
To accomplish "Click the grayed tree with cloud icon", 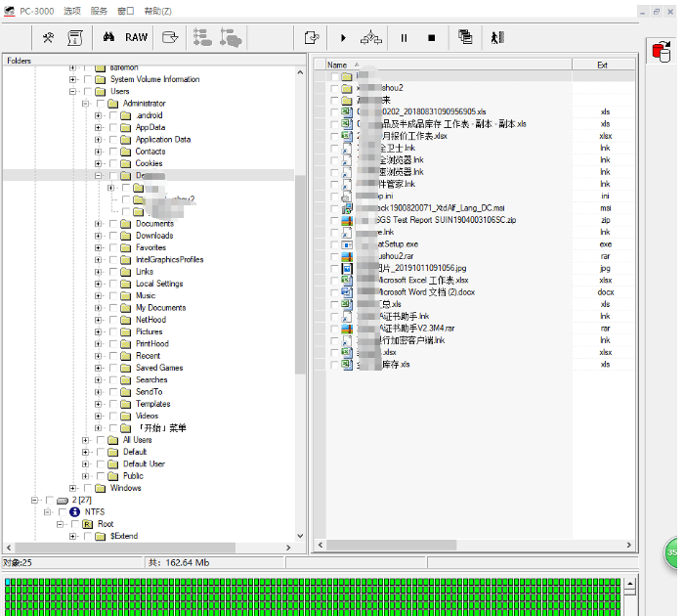I will click(x=231, y=37).
